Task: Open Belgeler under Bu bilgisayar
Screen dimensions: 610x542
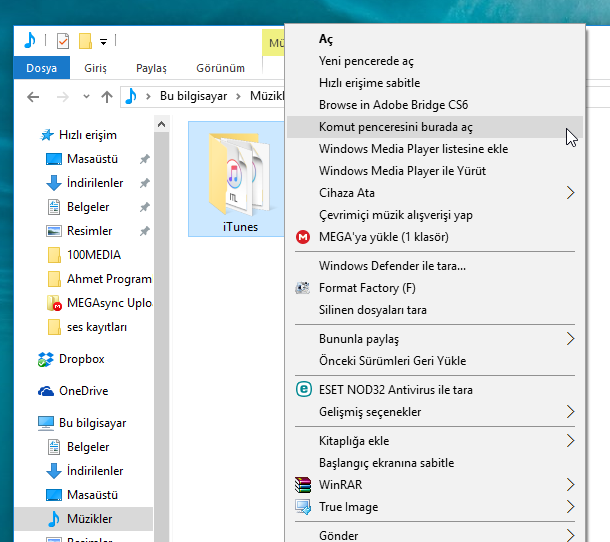Action: pos(88,447)
